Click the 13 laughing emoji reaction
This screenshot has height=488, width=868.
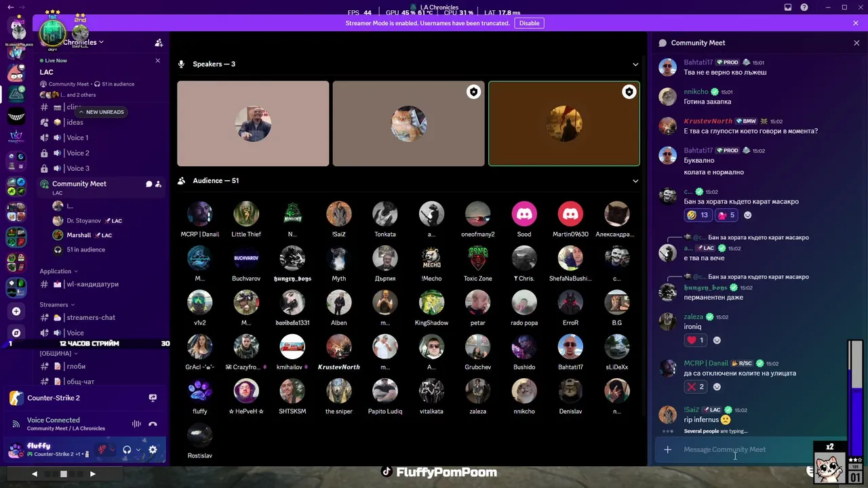click(x=697, y=215)
